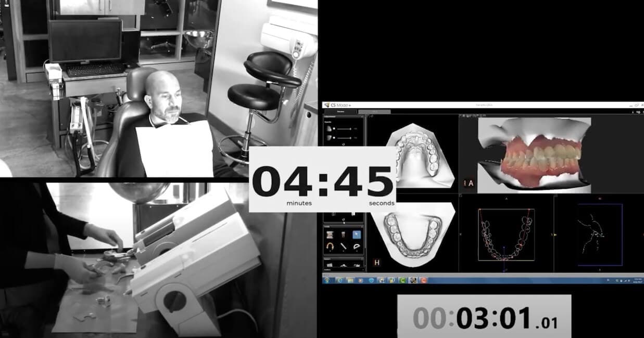Open Internet Explorer from the taskbar
The width and height of the screenshot is (644, 338).
[340, 280]
